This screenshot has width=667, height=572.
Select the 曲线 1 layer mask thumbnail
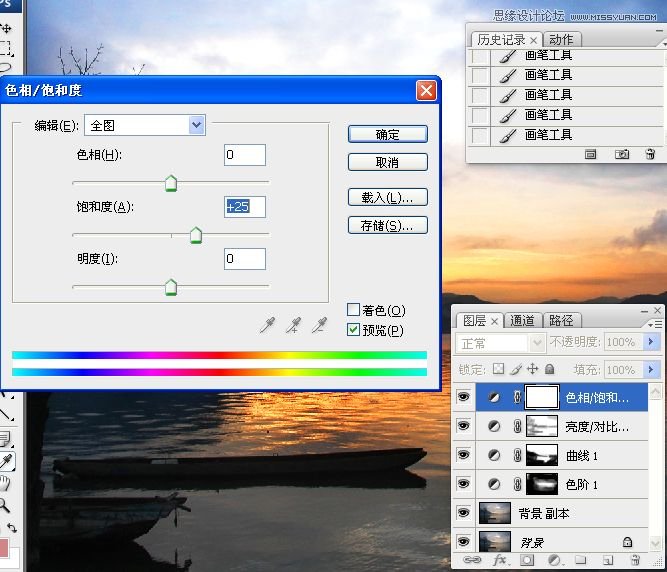pyautogui.click(x=542, y=455)
